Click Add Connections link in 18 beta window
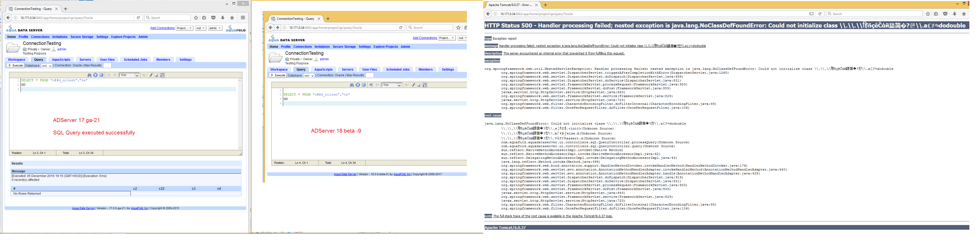The image size is (980, 245). [x=425, y=38]
